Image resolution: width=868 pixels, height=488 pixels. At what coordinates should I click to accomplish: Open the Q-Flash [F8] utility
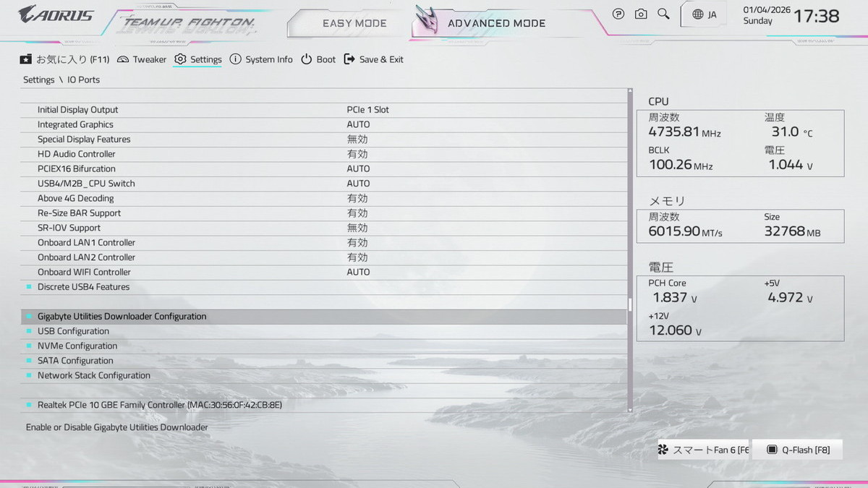coord(798,450)
